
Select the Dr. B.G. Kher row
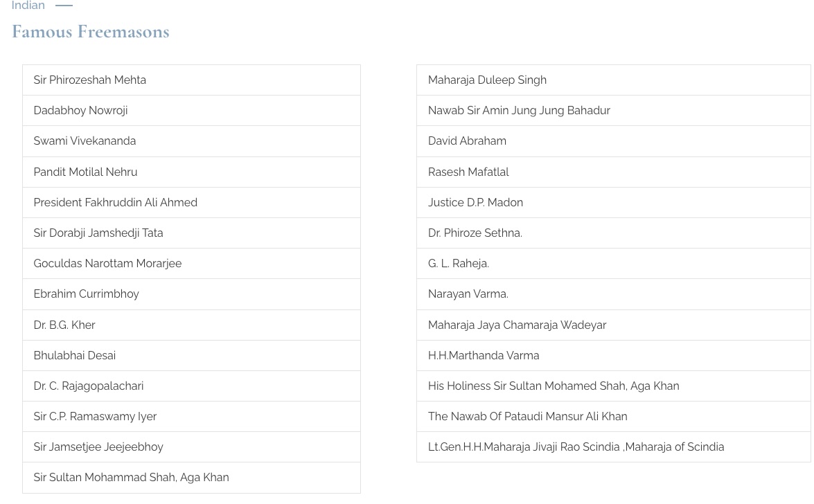64,325
